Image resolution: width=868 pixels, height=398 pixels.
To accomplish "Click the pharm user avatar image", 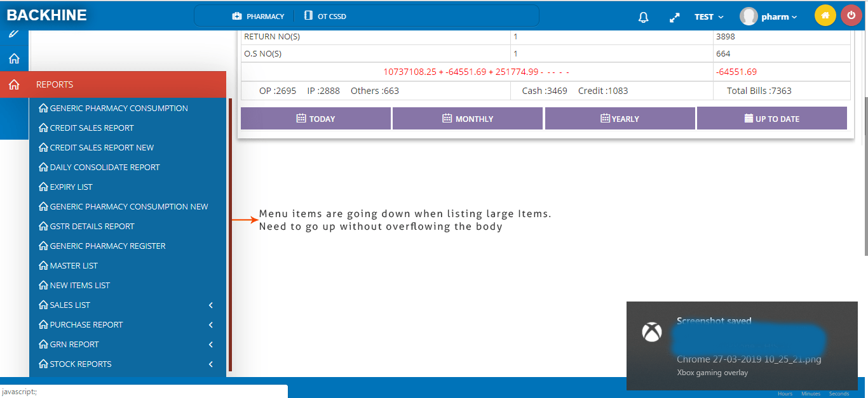I will tap(749, 16).
